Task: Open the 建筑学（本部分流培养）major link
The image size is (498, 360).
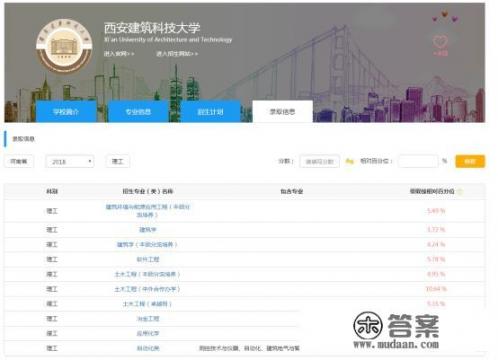Action: (x=147, y=245)
